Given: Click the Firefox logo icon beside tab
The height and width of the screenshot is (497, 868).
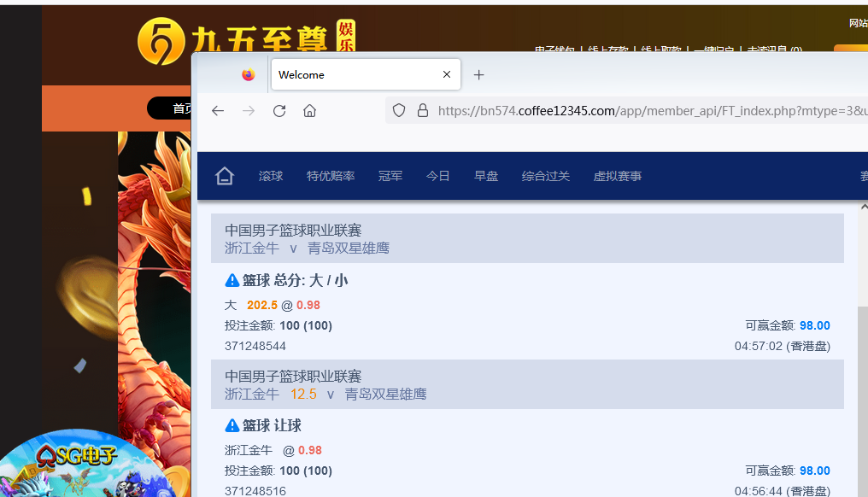Looking at the screenshot, I should tap(248, 74).
